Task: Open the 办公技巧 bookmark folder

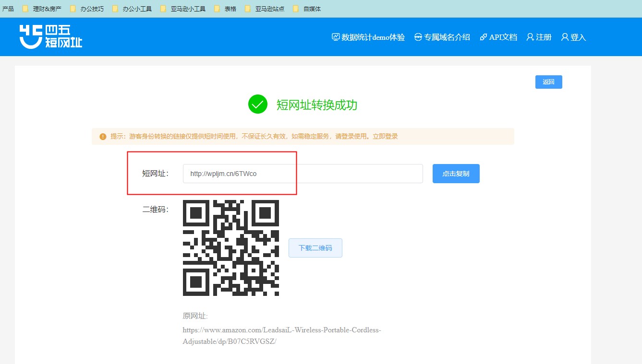Action: (x=87, y=9)
